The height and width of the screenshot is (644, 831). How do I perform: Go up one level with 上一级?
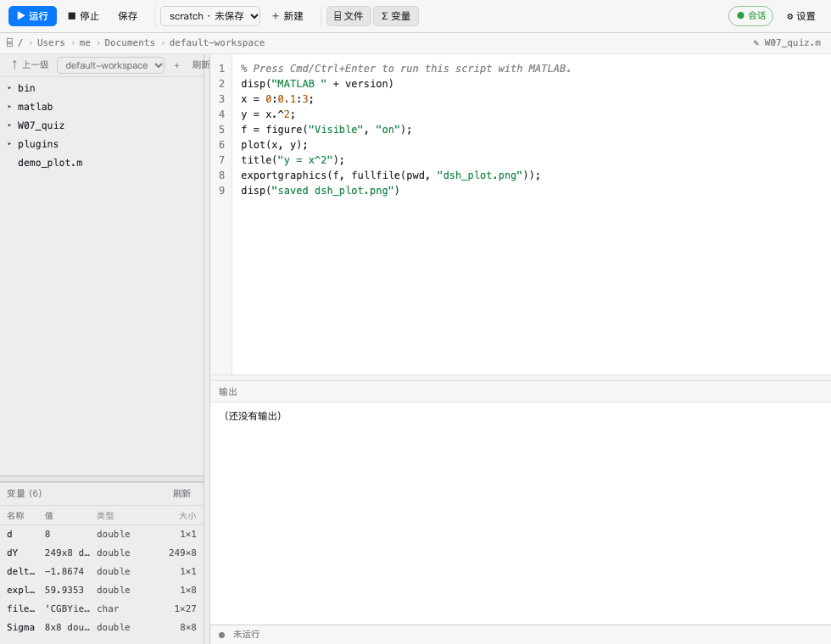click(x=31, y=65)
